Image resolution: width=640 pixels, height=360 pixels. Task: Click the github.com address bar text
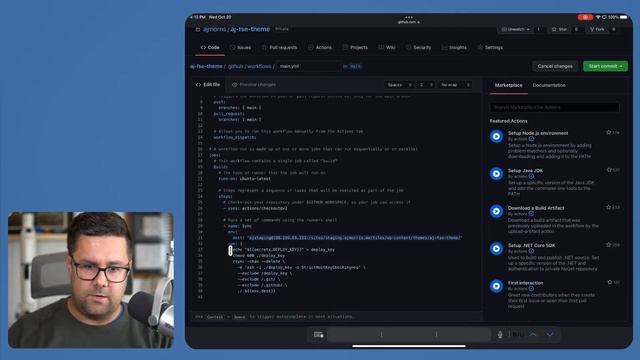coord(409,22)
